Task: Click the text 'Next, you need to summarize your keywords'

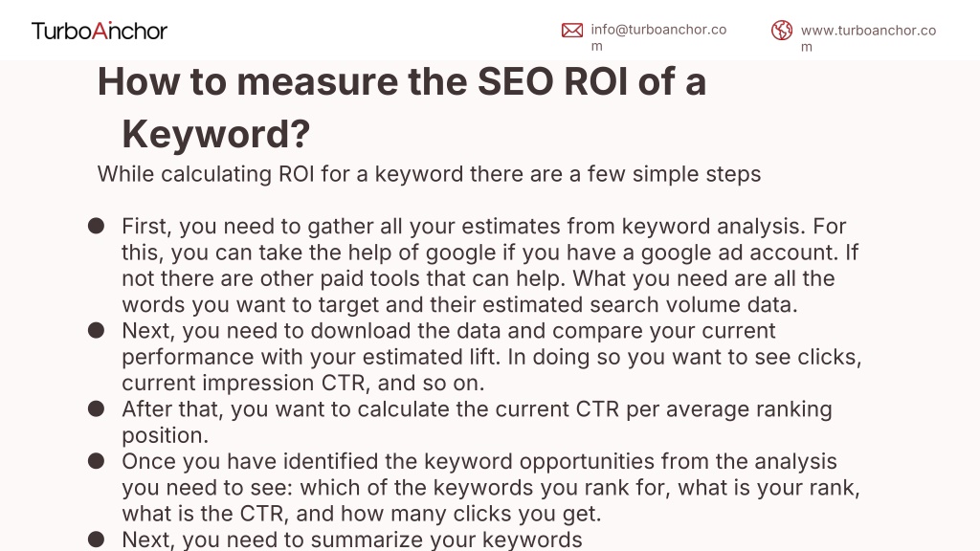Action: (x=352, y=540)
